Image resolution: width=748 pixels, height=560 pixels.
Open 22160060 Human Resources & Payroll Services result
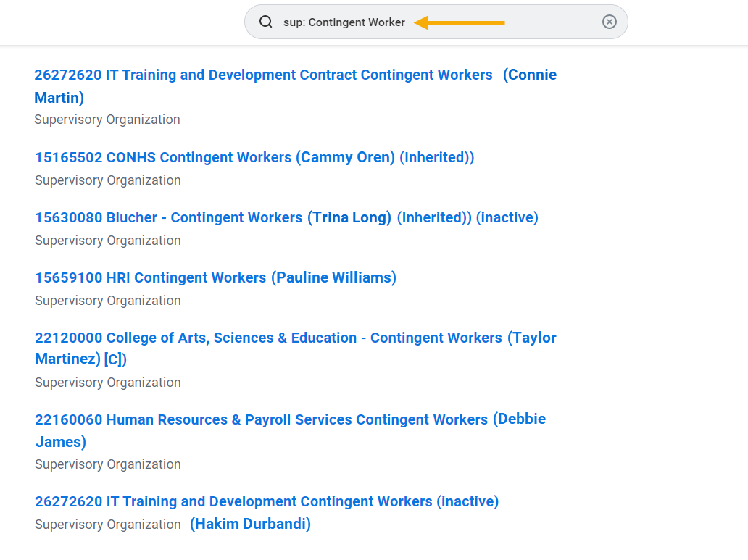[261, 419]
